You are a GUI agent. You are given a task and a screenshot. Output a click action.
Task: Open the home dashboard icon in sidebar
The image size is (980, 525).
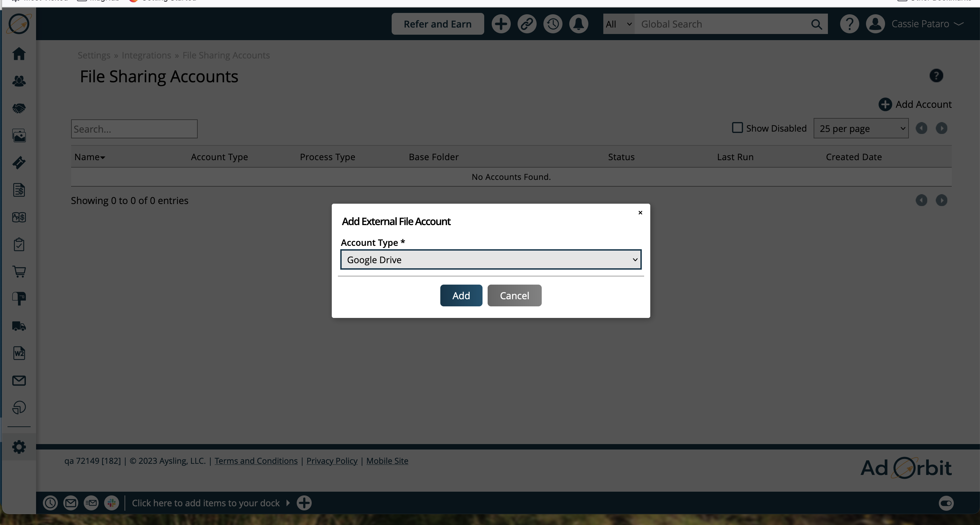19,54
